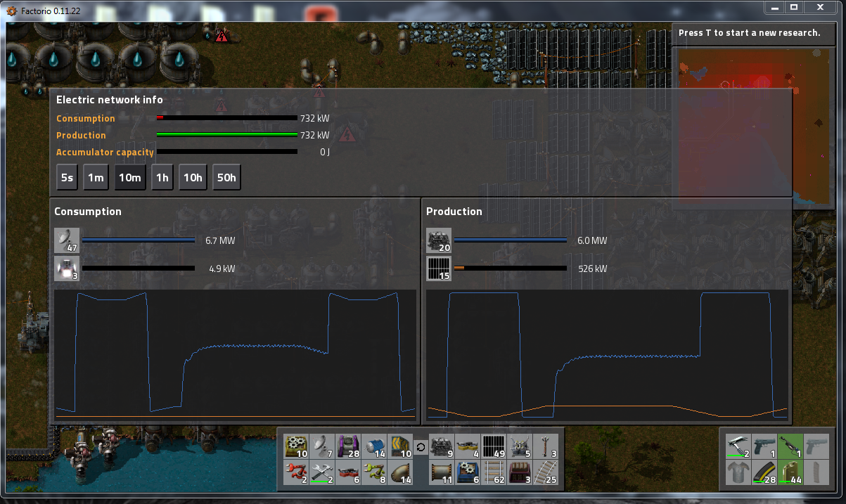Toggle steam engine production entry showing 20

(x=439, y=240)
